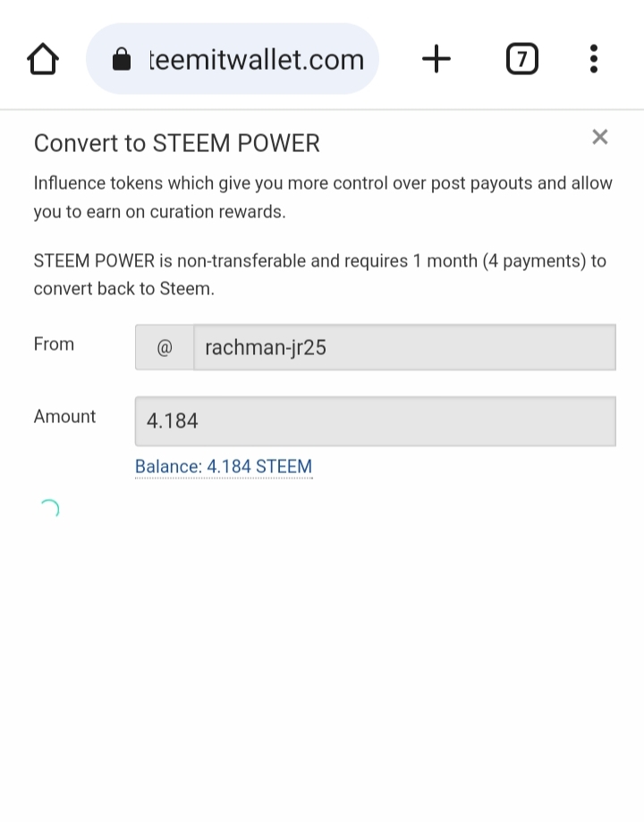Screen dimensions: 644x822
Task: Click the From field containing rachman-jr25
Action: click(x=404, y=348)
